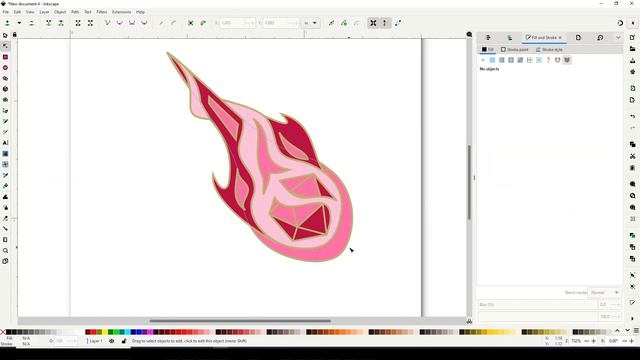The image size is (640, 360).
Task: Pick yellow swatch in palette
Action: pos(105,332)
